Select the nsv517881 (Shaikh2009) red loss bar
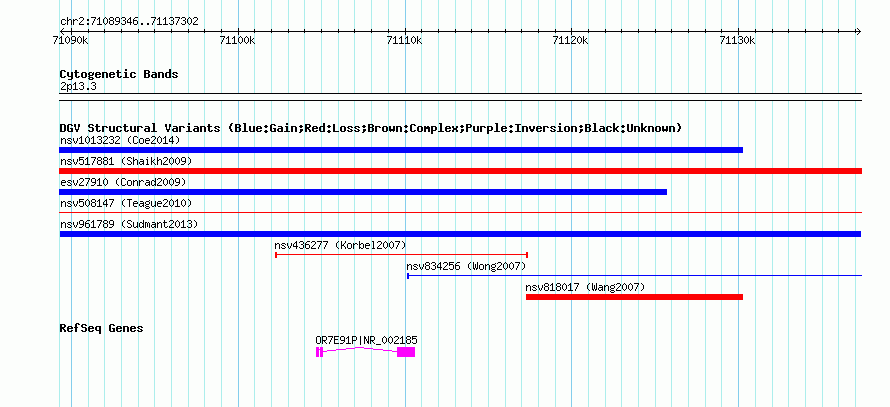 460,171
